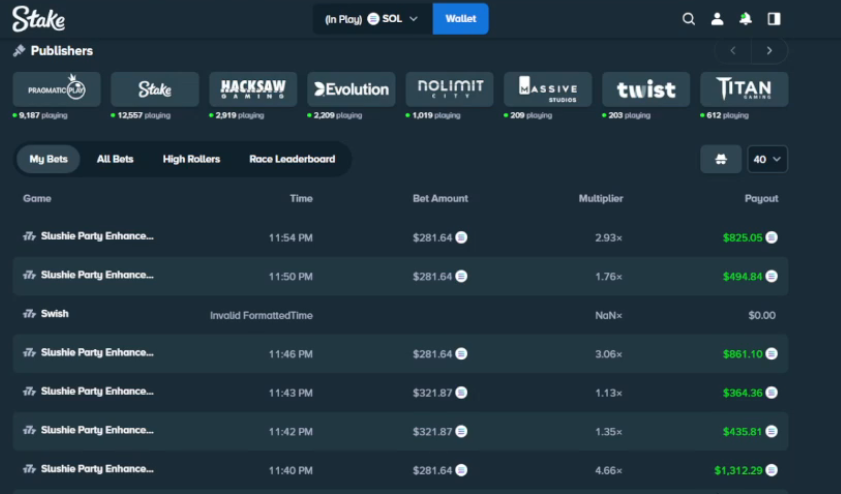Toggle the sidebar panel icon
The width and height of the screenshot is (841, 494).
pyautogui.click(x=774, y=19)
